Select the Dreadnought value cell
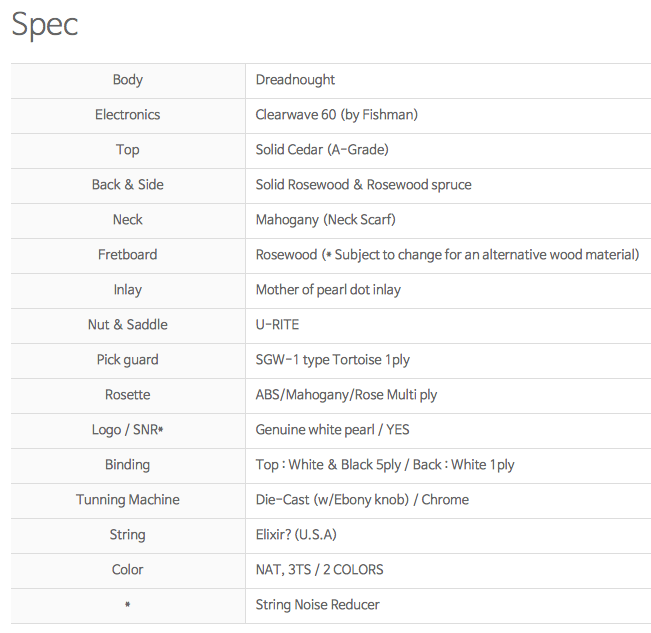651x633 pixels. tap(295, 80)
